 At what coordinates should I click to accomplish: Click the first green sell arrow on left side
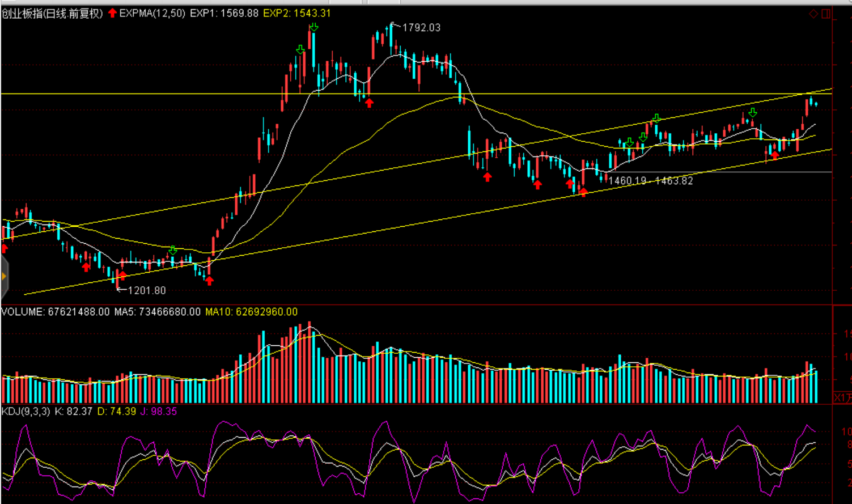point(173,251)
